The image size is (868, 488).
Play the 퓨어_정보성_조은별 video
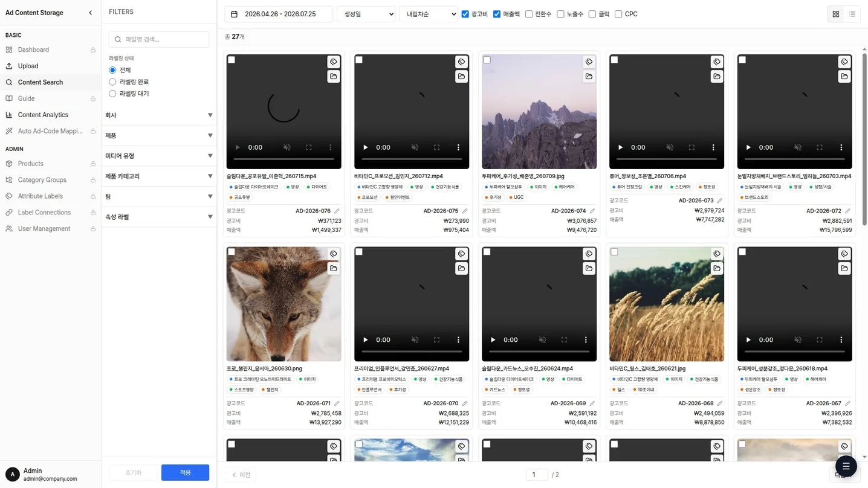[620, 147]
